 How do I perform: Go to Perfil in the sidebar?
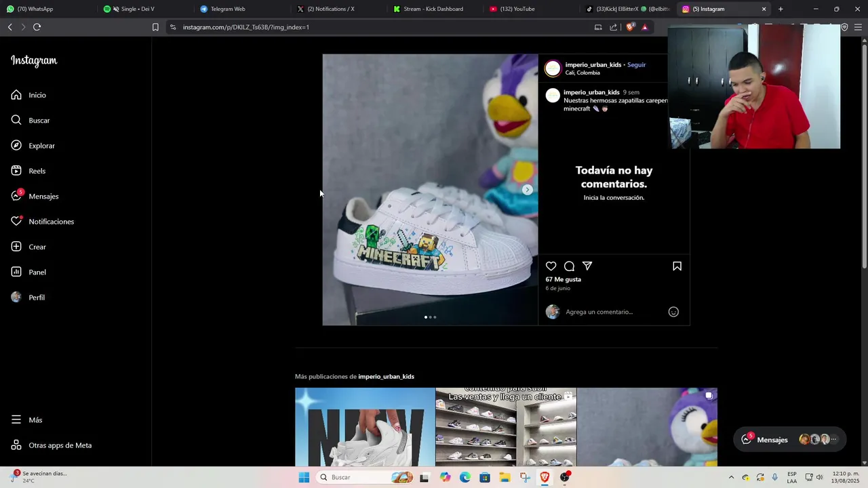(28, 298)
